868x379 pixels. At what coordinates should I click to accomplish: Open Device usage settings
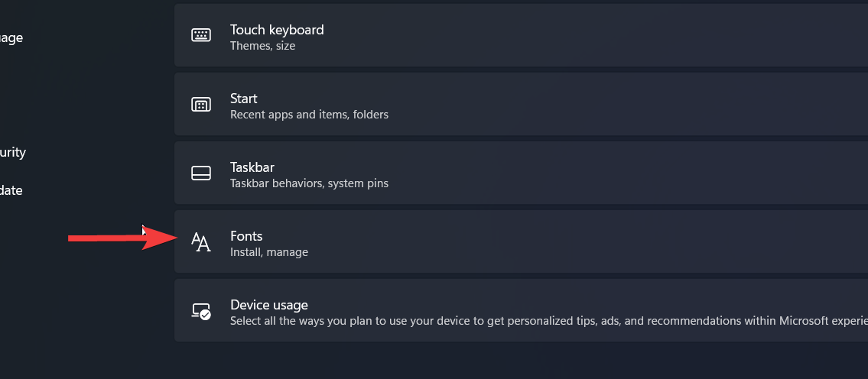[268, 305]
